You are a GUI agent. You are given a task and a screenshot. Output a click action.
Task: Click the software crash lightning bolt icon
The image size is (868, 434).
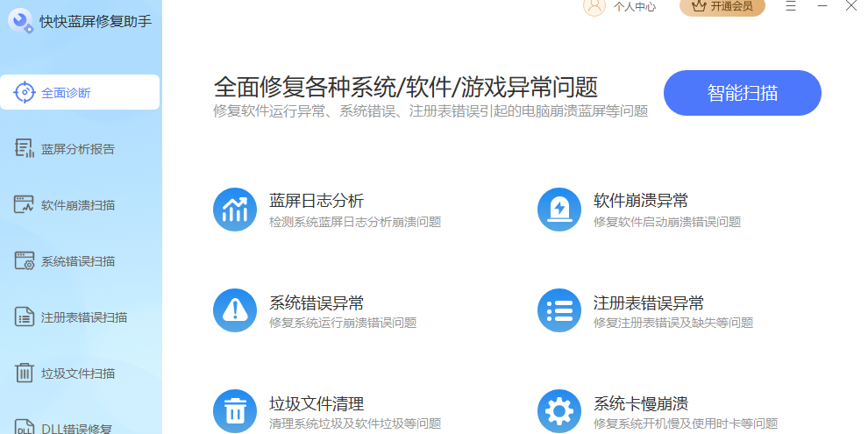559,210
